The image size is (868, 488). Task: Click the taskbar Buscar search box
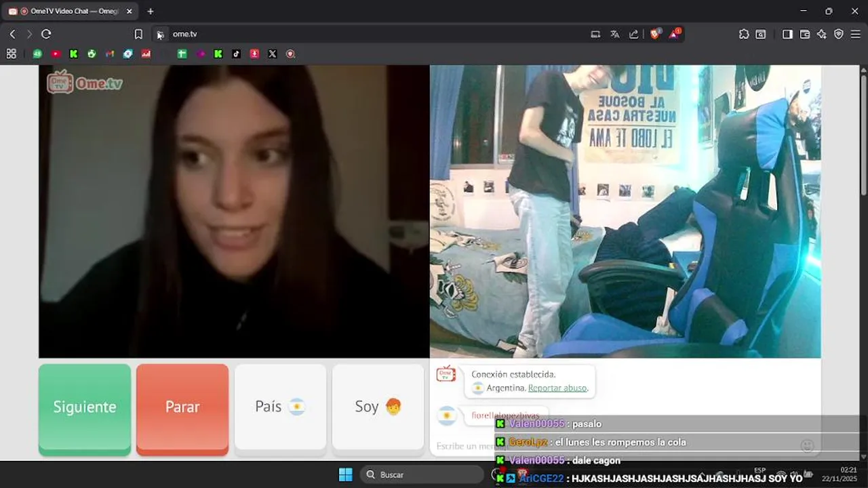tap(422, 474)
